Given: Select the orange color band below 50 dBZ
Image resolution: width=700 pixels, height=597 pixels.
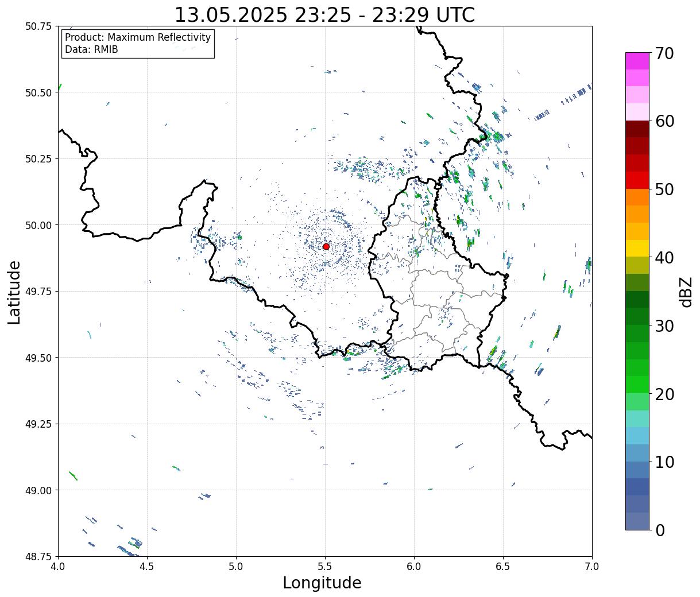Looking at the screenshot, I should 637,197.
